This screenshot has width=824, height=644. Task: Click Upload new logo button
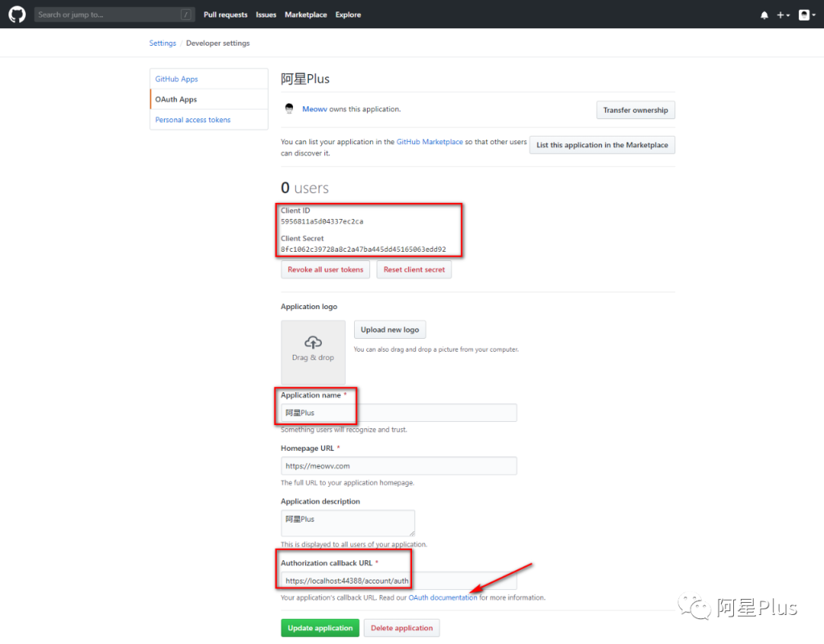point(389,330)
